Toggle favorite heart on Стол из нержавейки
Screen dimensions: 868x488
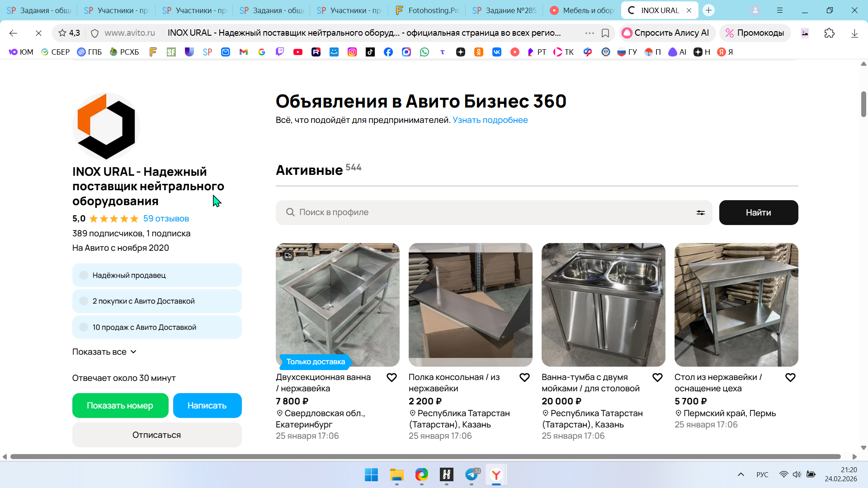click(x=790, y=377)
